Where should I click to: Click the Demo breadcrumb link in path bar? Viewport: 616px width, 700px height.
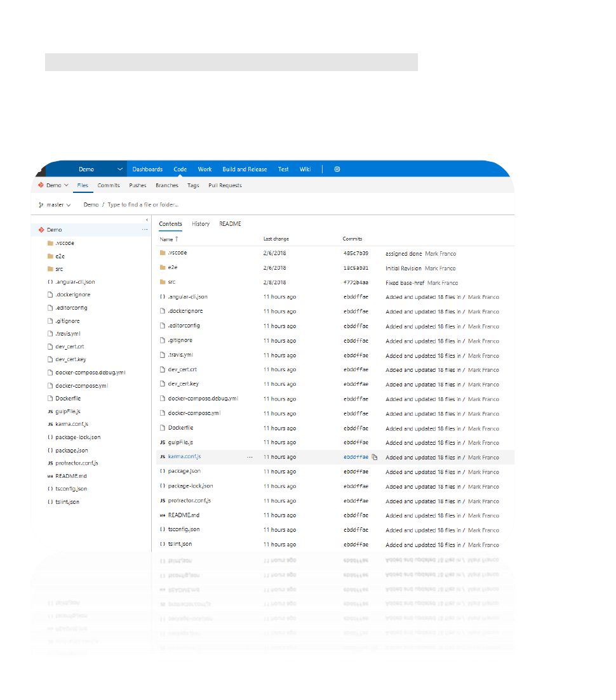coord(91,205)
